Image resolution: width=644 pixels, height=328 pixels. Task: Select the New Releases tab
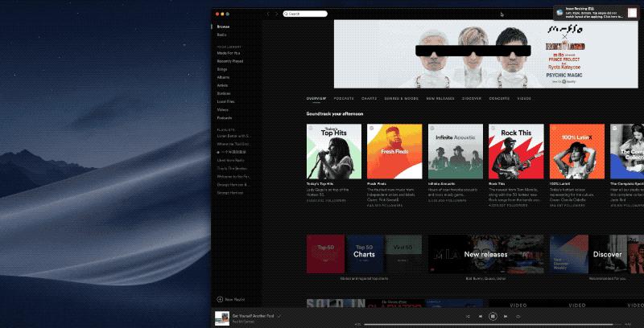click(x=440, y=98)
